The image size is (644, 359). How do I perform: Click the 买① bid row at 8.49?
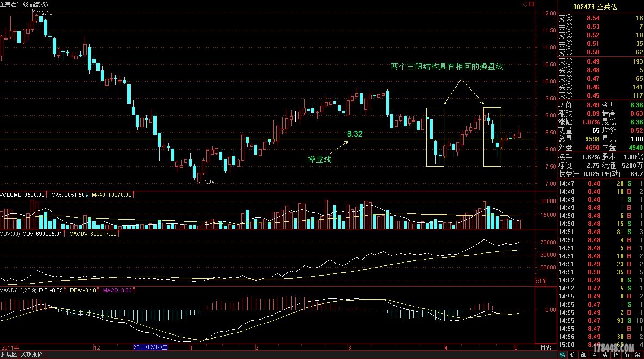(600, 61)
